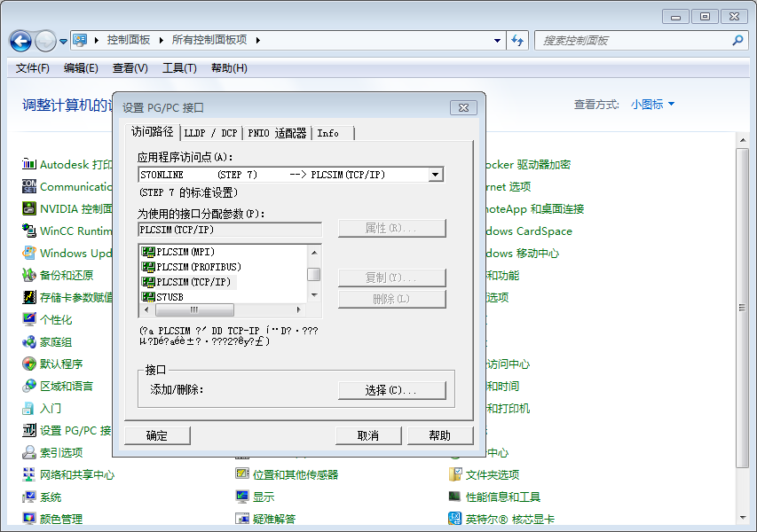
Task: Click the 文件夹选项 icon
Action: 454,474
